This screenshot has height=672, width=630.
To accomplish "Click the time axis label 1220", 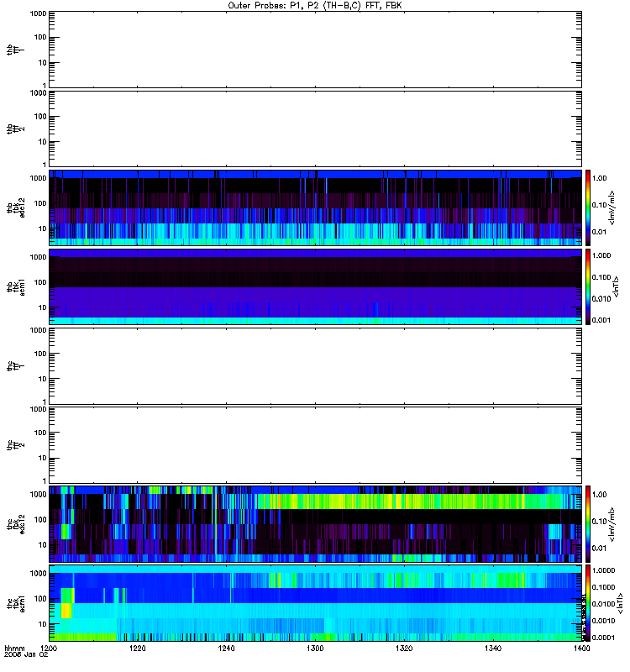I will coord(138,648).
